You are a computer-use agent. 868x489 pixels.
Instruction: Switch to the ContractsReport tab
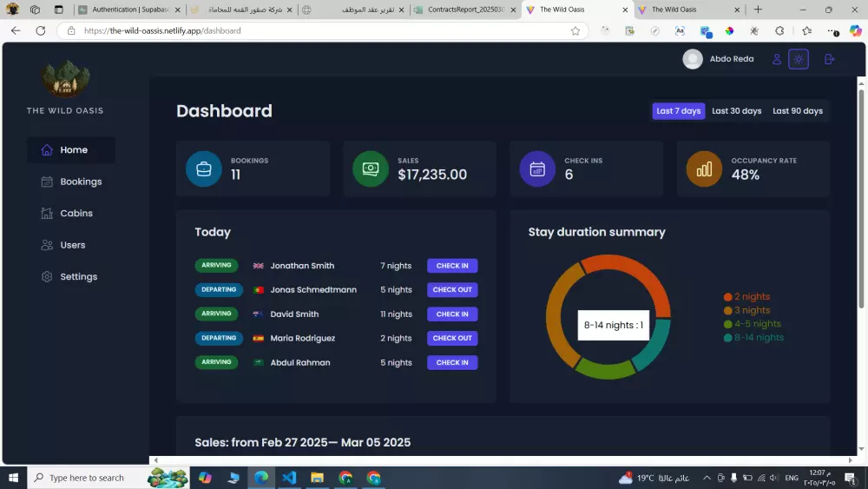tap(465, 10)
